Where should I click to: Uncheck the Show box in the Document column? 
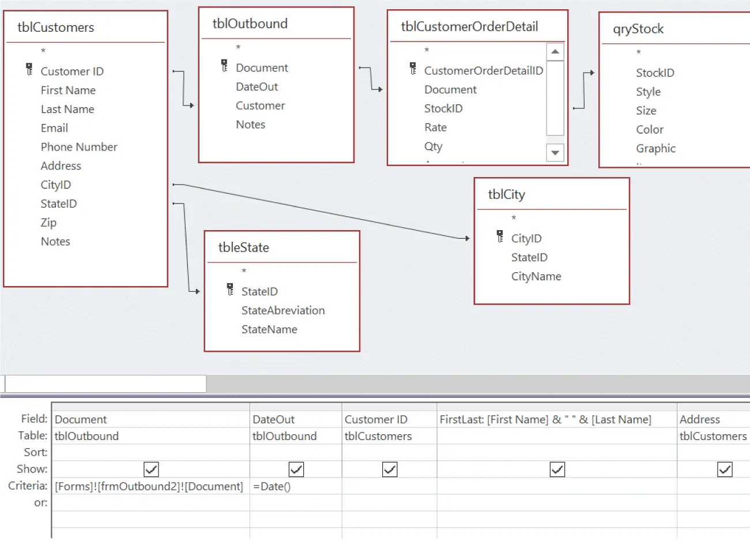[150, 469]
